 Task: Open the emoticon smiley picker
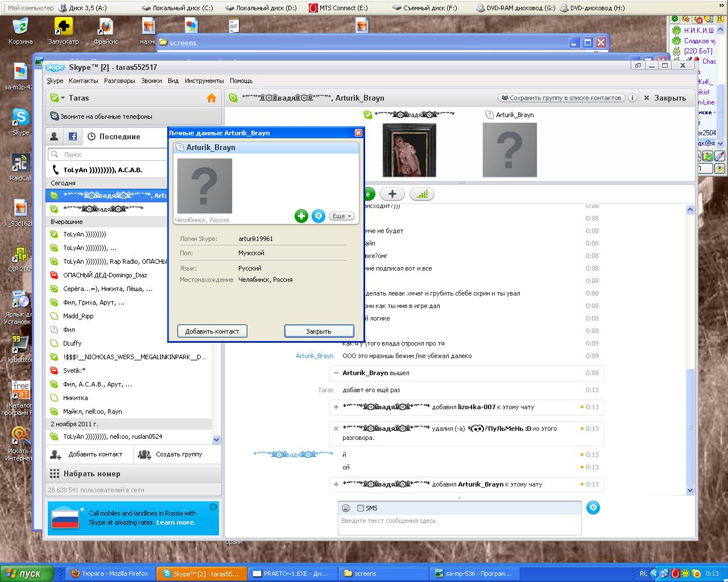(345, 508)
